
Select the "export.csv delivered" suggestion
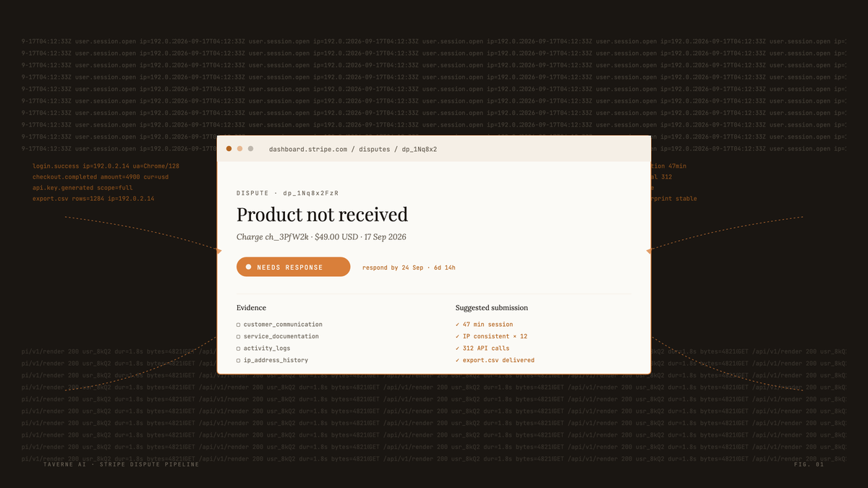495,360
